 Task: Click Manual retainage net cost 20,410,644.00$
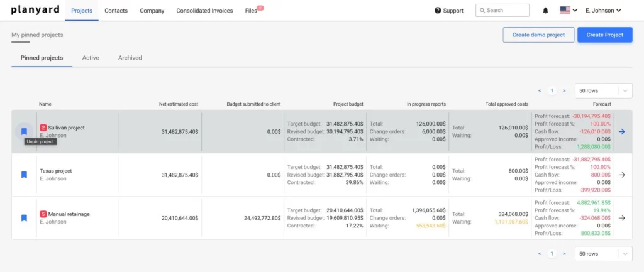[x=180, y=218]
